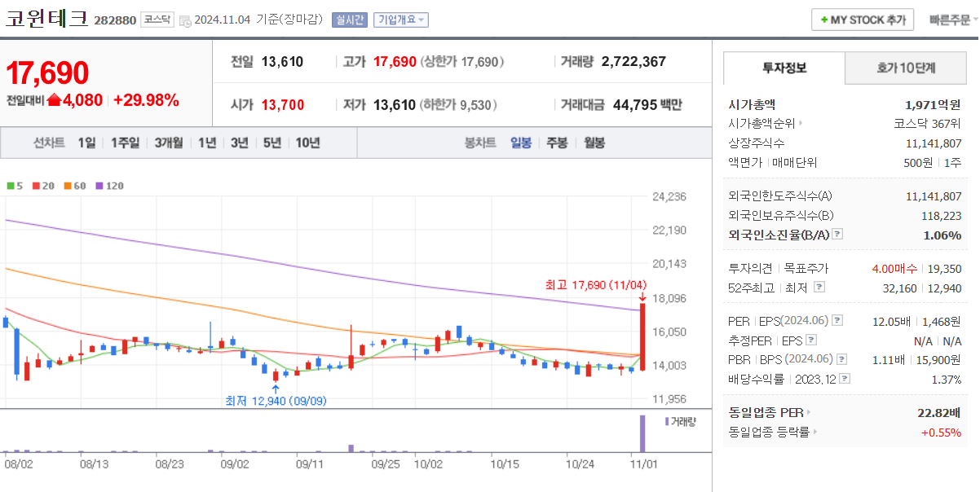Click 동일업종 PER value 22.82배
The width and height of the screenshot is (980, 492).
pyautogui.click(x=939, y=413)
